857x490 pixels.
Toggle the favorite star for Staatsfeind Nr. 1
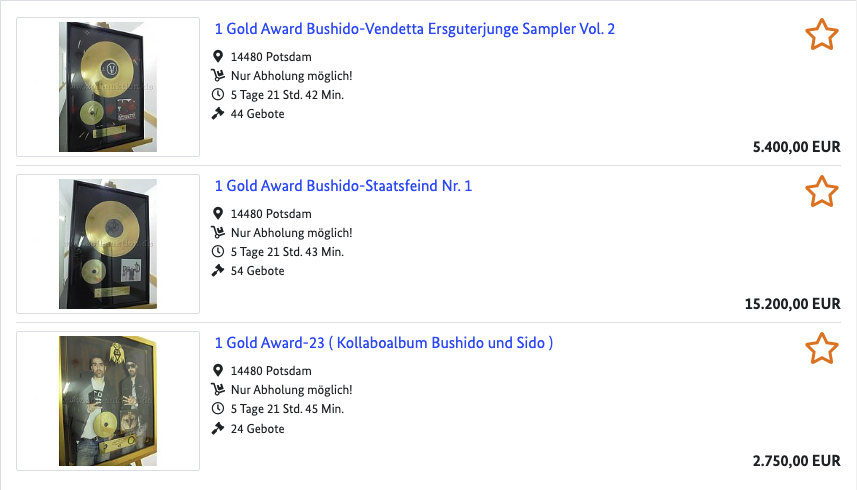821,191
